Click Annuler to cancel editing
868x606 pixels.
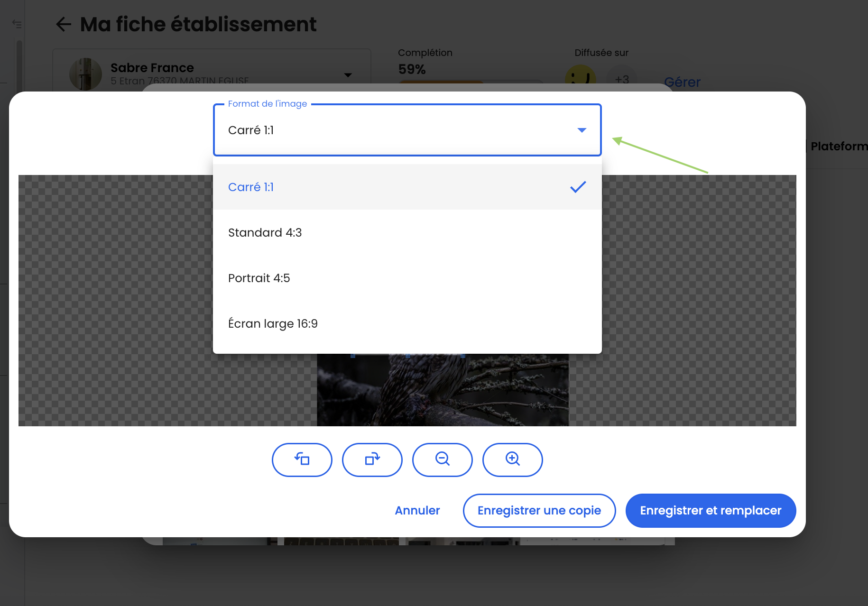coord(417,511)
